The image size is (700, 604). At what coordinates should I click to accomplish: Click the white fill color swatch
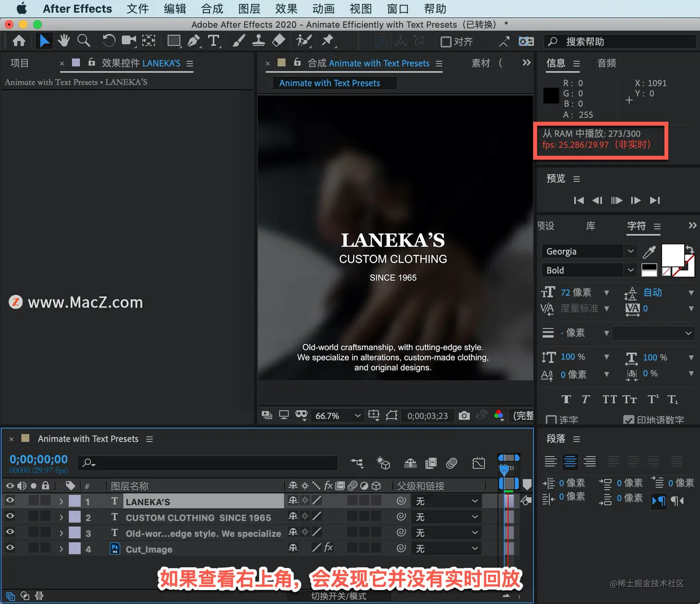[x=673, y=255]
